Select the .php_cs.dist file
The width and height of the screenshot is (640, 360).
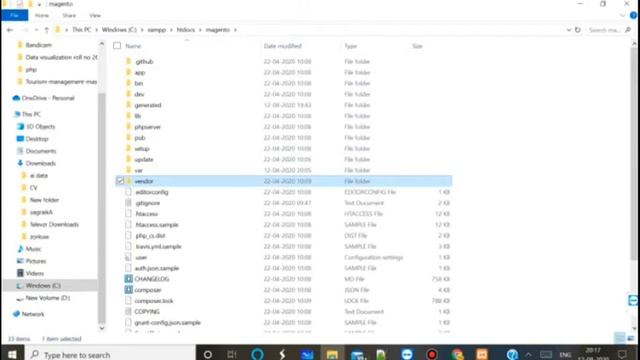[x=150, y=236]
